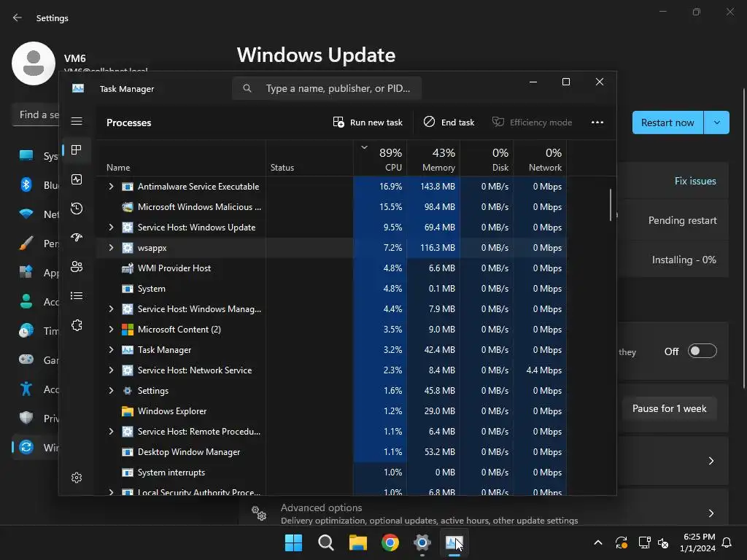Click Efficiency mode button
The width and height of the screenshot is (747, 560).
point(532,122)
